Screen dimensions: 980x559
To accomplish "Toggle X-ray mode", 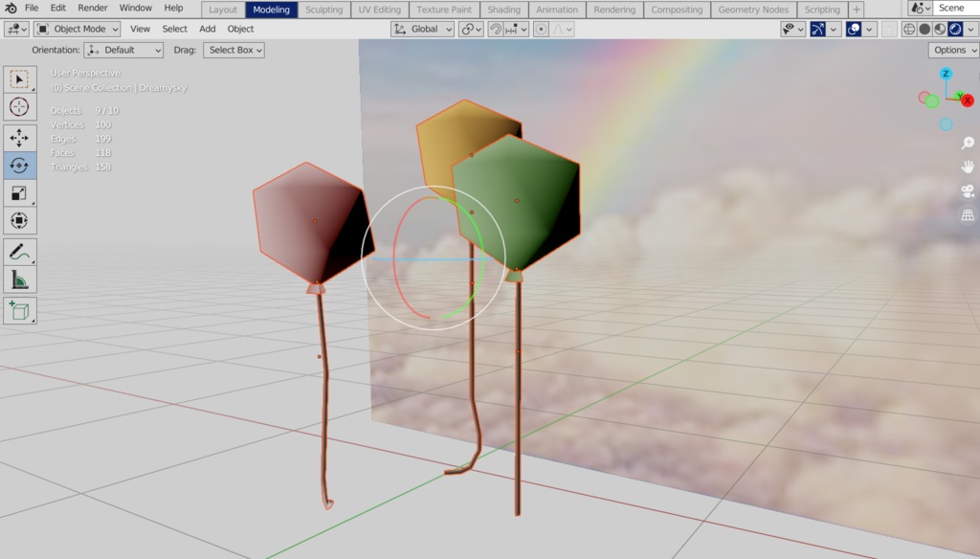I will coord(889,29).
